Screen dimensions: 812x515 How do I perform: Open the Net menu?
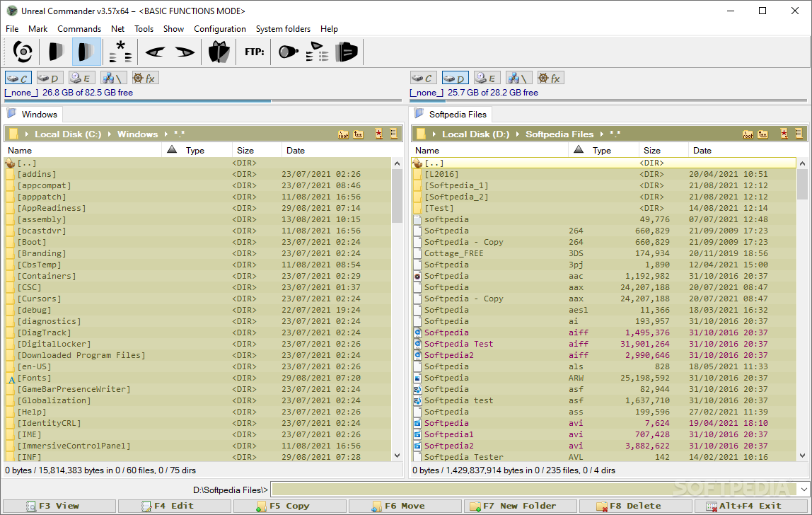pos(117,29)
